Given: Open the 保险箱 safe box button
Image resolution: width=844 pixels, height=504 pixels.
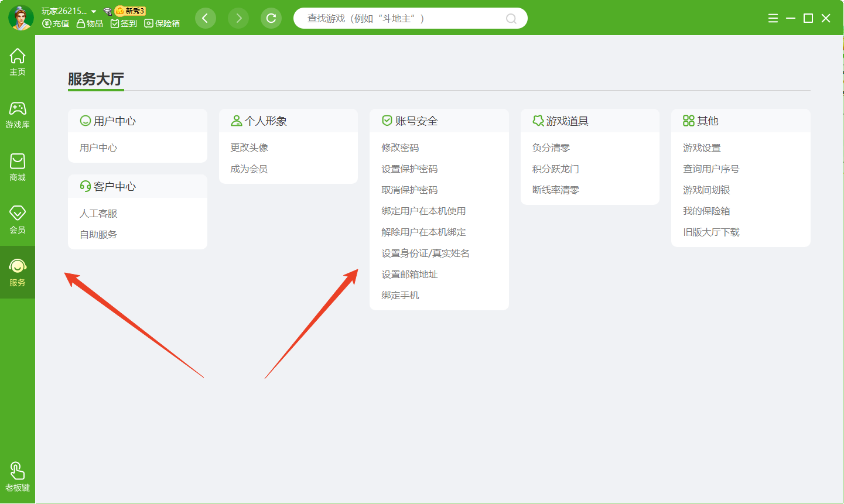Looking at the screenshot, I should coord(162,23).
